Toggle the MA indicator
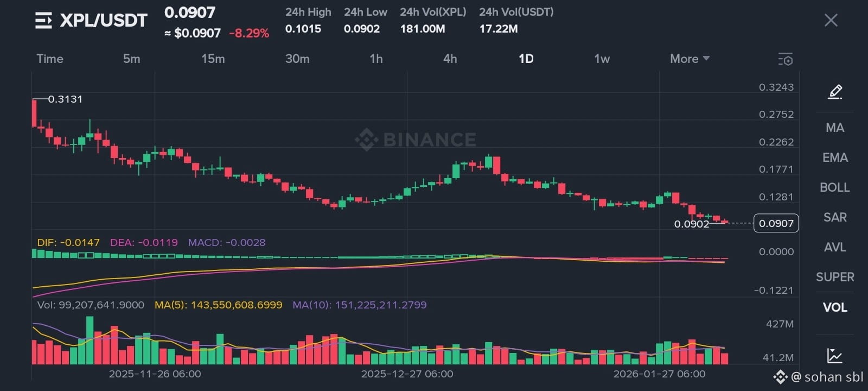Image resolution: width=868 pixels, height=391 pixels. pos(834,128)
